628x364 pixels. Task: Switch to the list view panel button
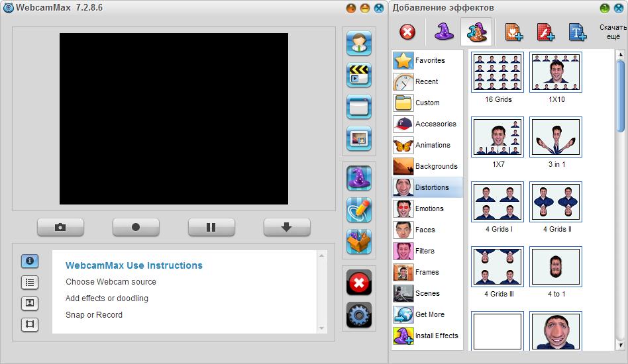coord(30,282)
